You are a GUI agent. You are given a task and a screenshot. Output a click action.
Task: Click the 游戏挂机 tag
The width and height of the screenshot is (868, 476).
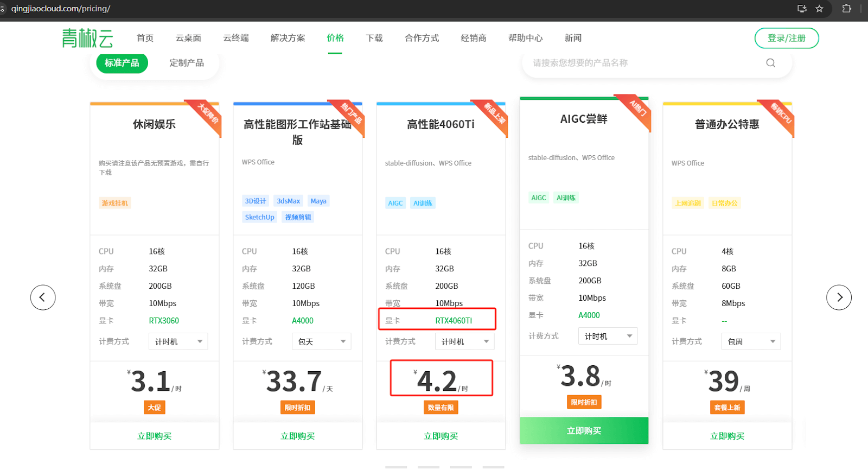tap(115, 203)
